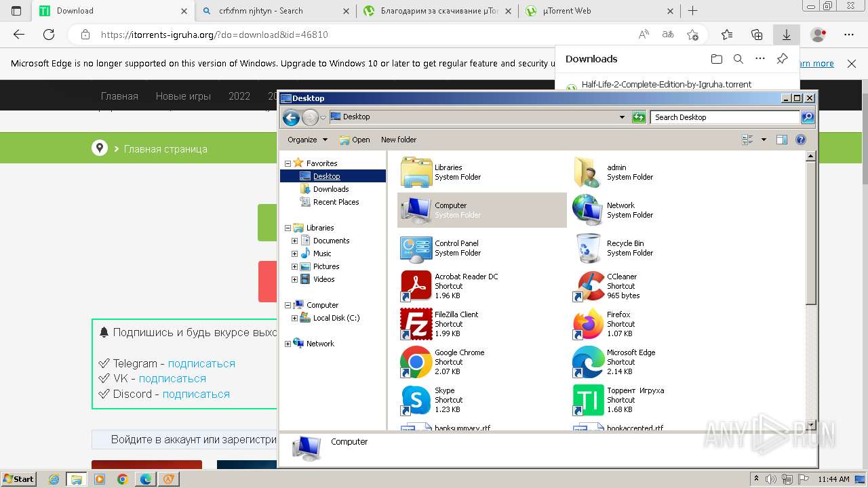Open Главная menu item on website
This screenshot has width=868, height=488.
click(119, 96)
